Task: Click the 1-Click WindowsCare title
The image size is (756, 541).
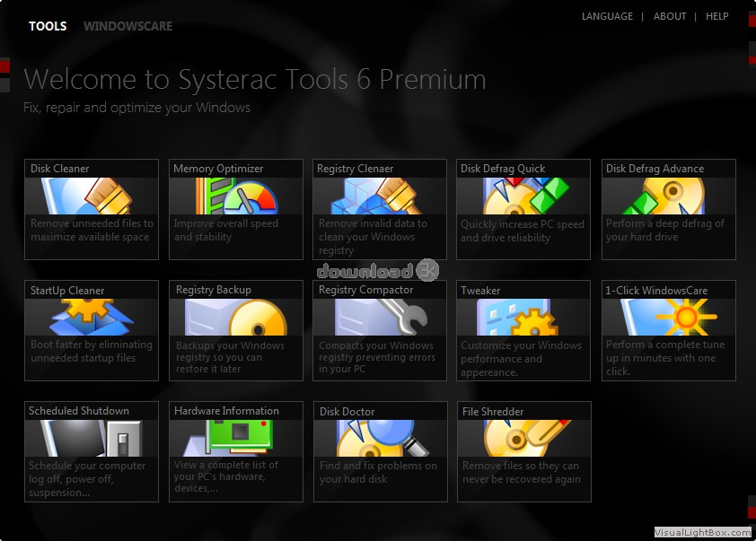Action: tap(656, 291)
